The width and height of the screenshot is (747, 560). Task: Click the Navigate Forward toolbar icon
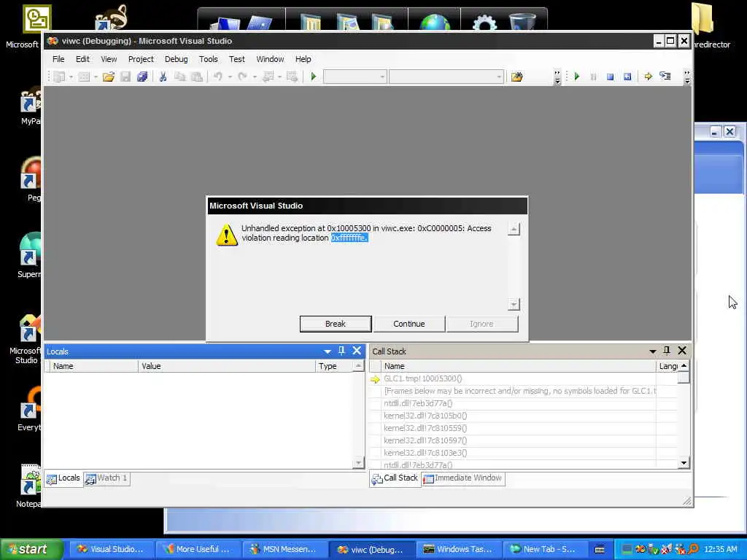(292, 77)
